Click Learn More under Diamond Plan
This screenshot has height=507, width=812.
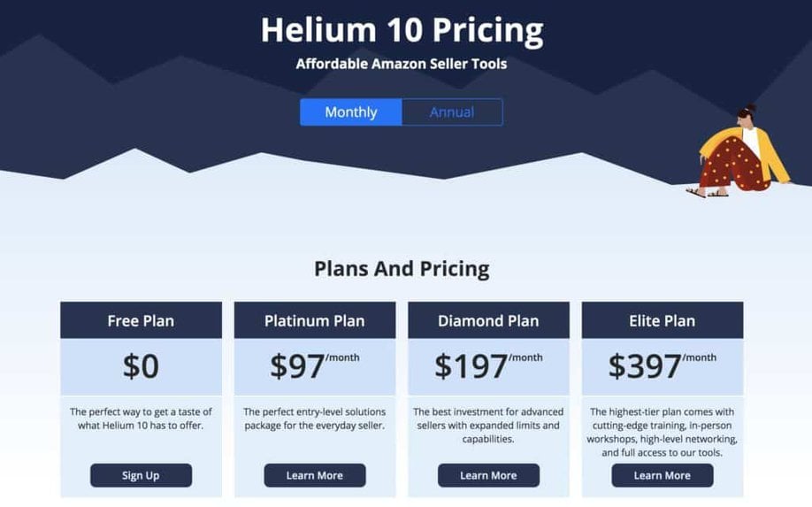pyautogui.click(x=488, y=475)
